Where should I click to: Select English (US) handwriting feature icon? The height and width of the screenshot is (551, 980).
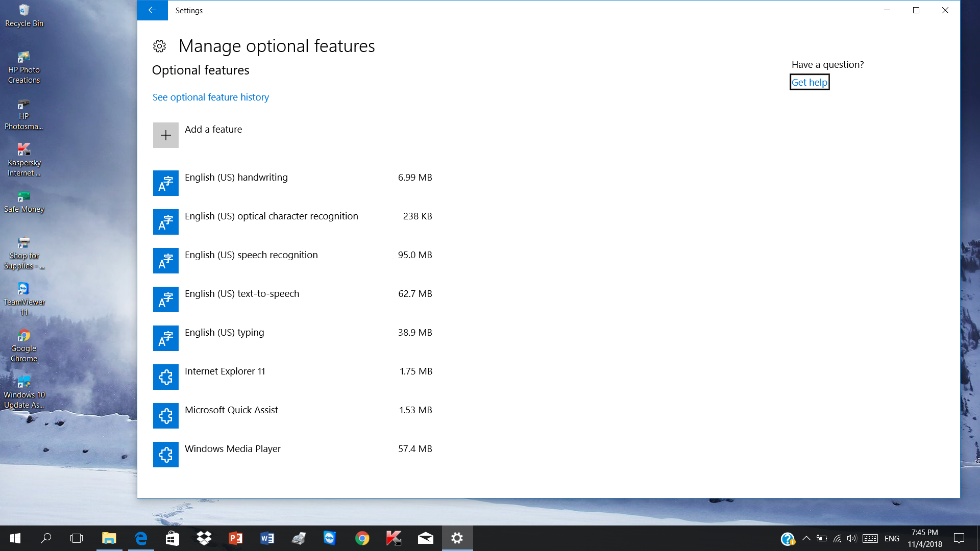(165, 183)
